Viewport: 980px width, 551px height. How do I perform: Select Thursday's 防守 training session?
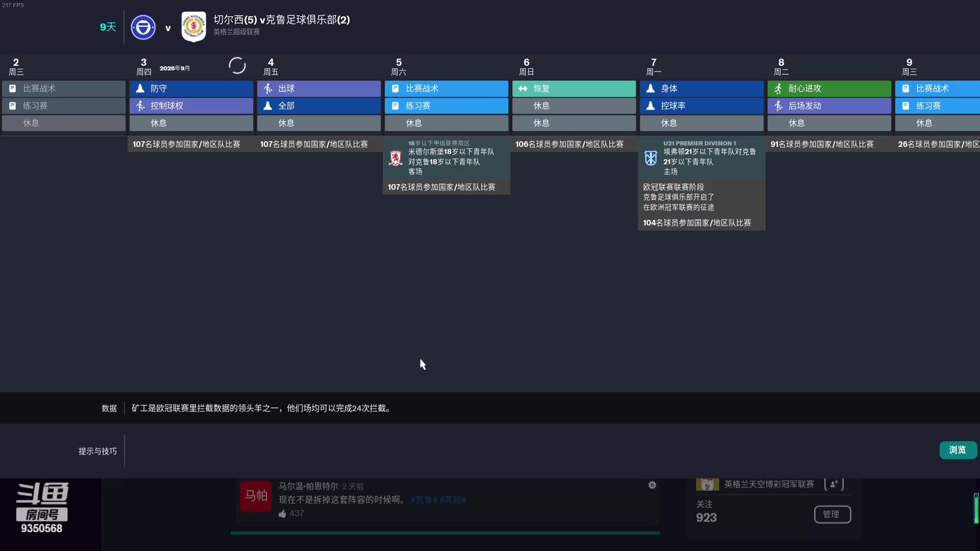[x=191, y=88]
